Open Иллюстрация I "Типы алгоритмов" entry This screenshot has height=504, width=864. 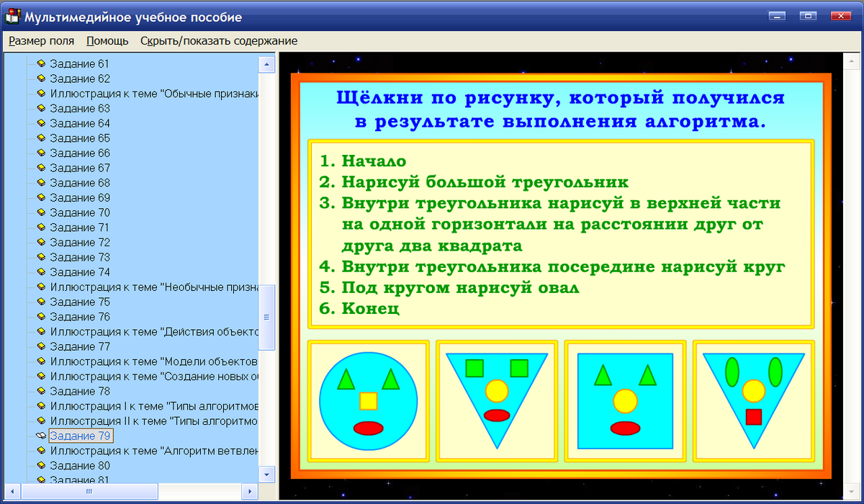[154, 406]
